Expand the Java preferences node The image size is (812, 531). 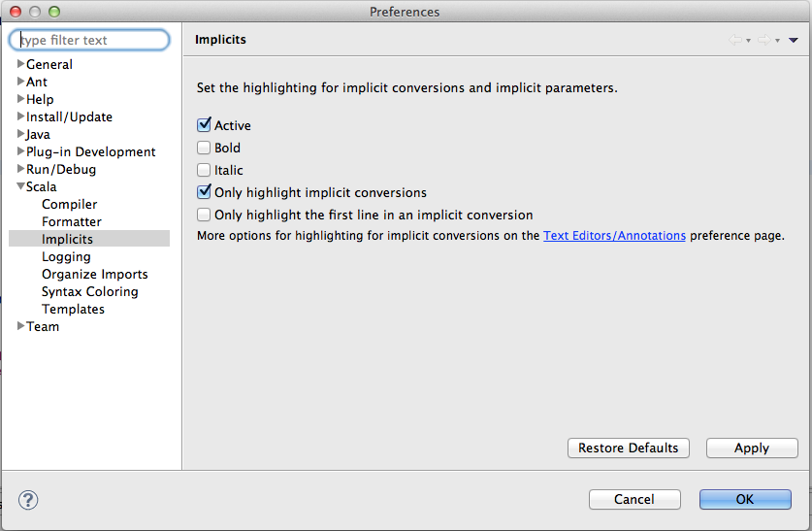pyautogui.click(x=20, y=134)
